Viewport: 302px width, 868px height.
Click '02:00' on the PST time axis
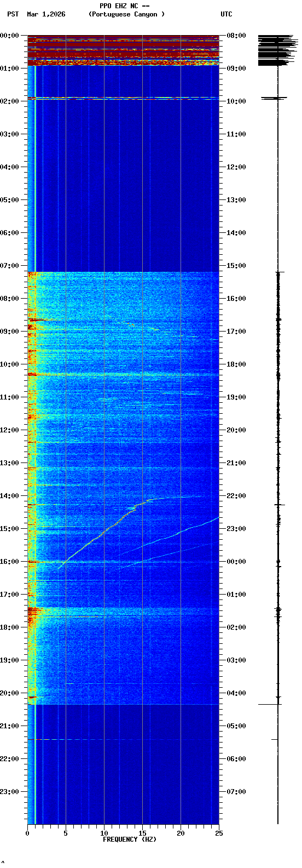(10, 101)
